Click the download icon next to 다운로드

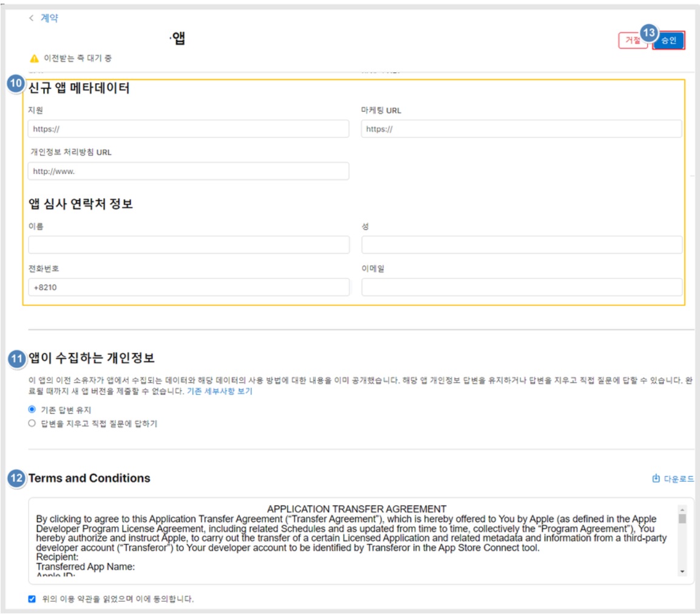pyautogui.click(x=656, y=478)
